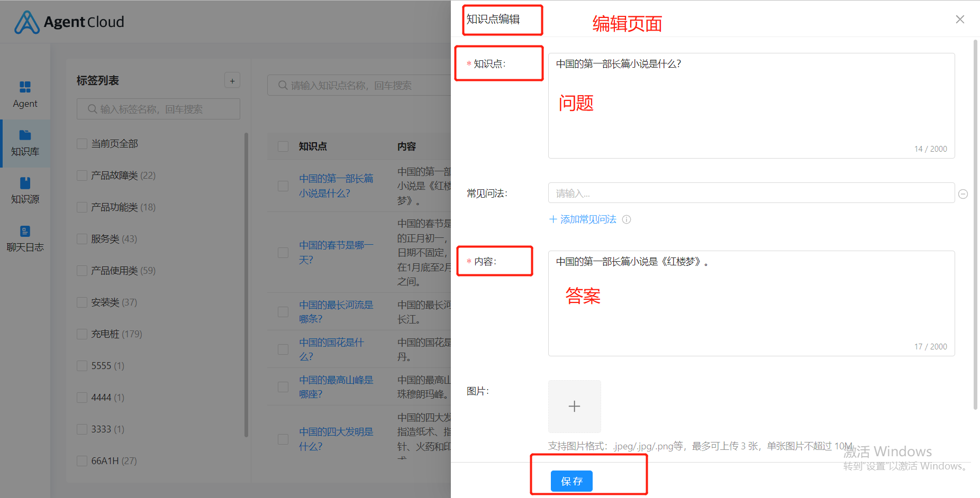Screen dimensions: 980x498
Task: Add a new tag with plus button
Action: pos(232,80)
